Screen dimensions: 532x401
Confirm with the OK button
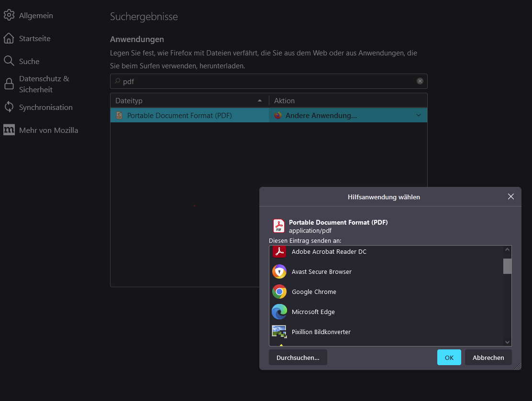[449, 358]
